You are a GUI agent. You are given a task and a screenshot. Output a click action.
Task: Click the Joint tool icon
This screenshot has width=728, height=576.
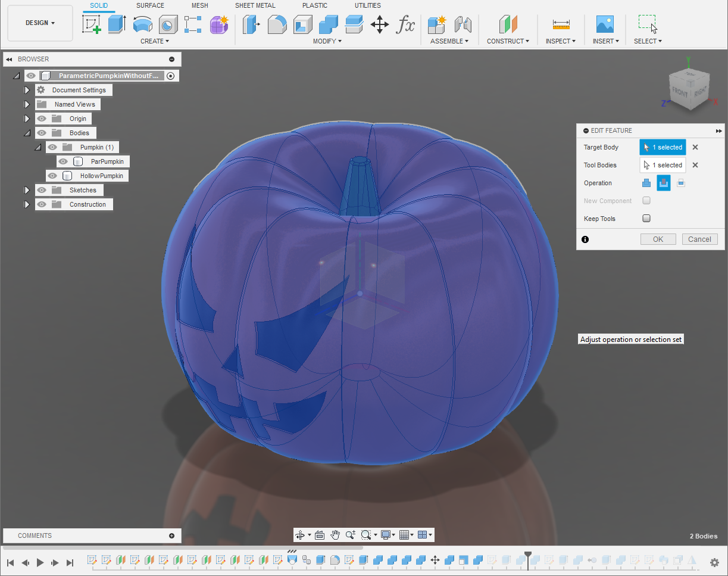coord(463,24)
